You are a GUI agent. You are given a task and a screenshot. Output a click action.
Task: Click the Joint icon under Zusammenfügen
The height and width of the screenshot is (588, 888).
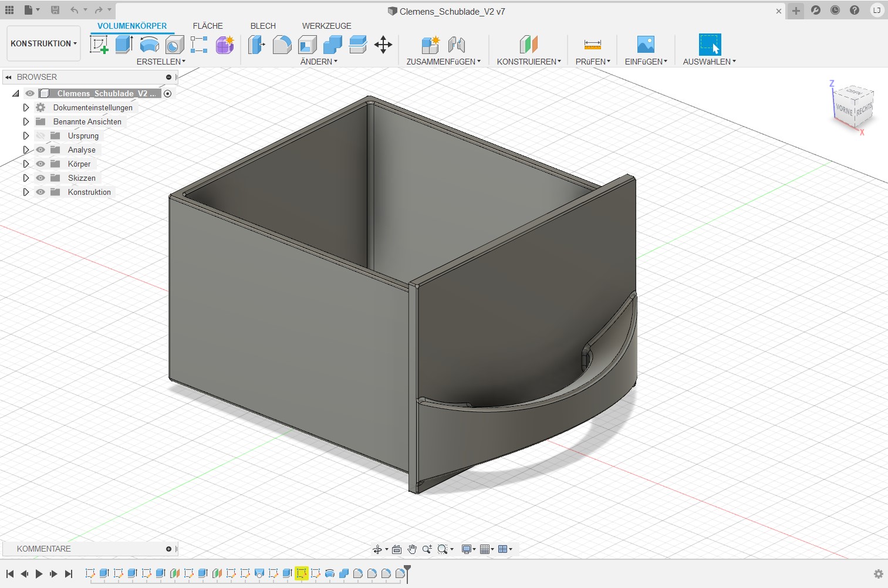pos(456,45)
